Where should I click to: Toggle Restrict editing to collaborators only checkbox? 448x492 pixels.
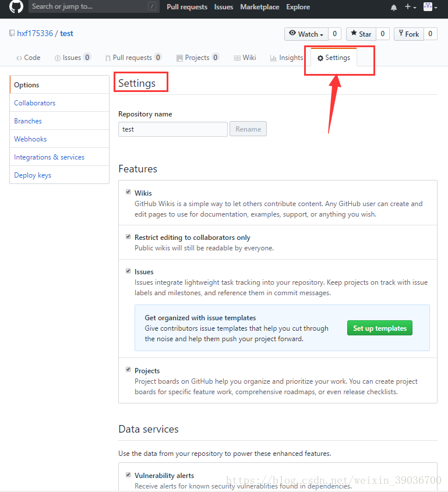128,236
